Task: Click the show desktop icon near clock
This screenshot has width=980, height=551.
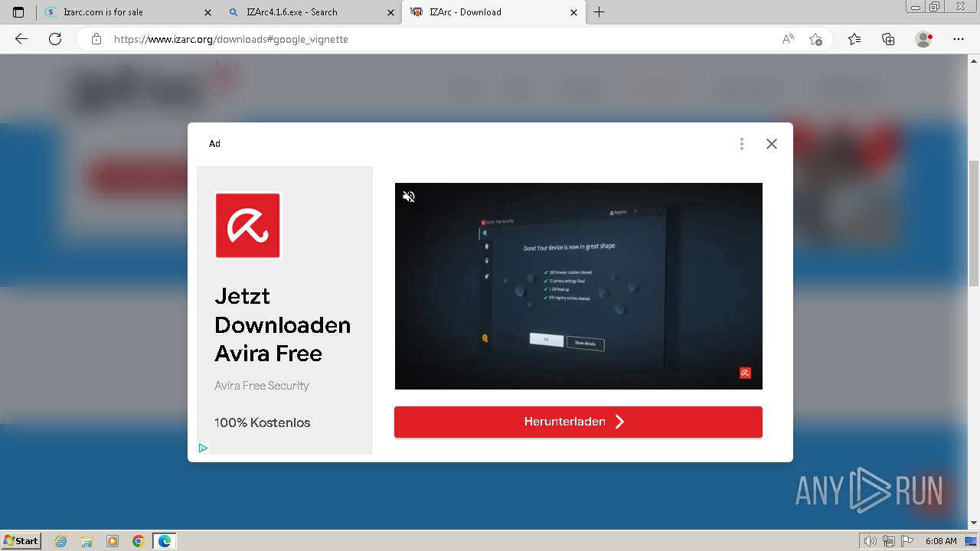Action: pos(971,541)
